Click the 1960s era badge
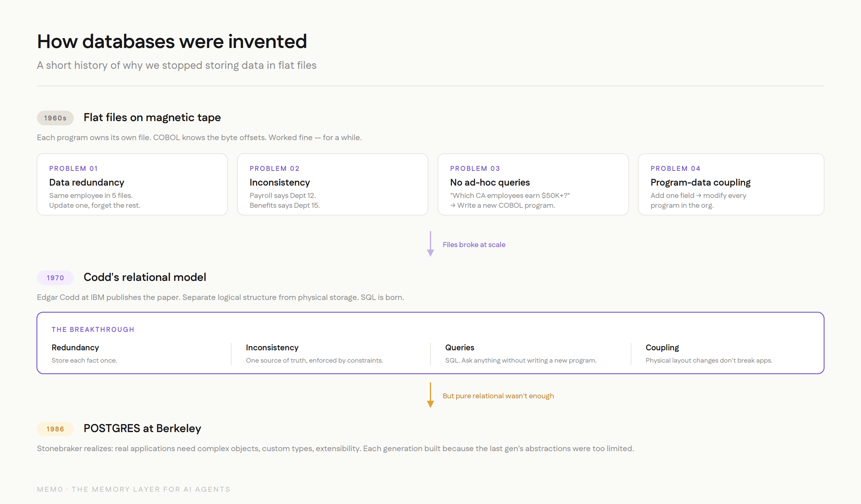This screenshot has width=861, height=504. coord(55,118)
